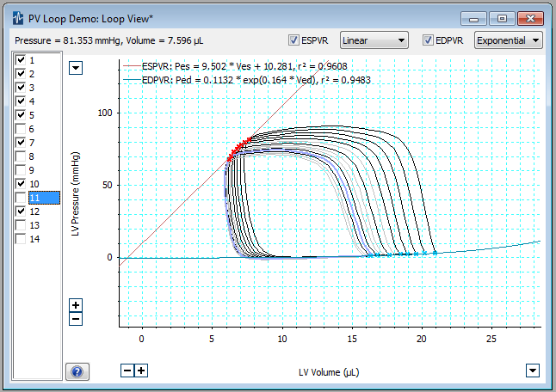Enable loop 14 checkbox
556x392 pixels.
[21, 239]
